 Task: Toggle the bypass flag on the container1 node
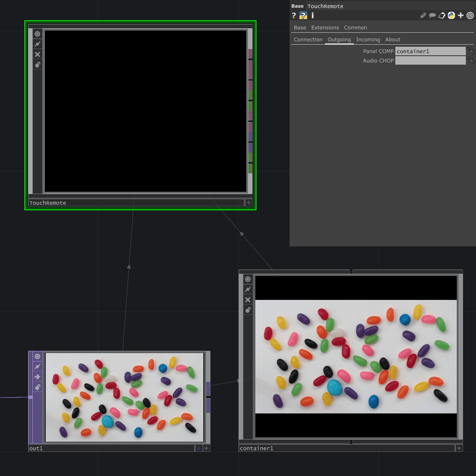tap(248, 300)
